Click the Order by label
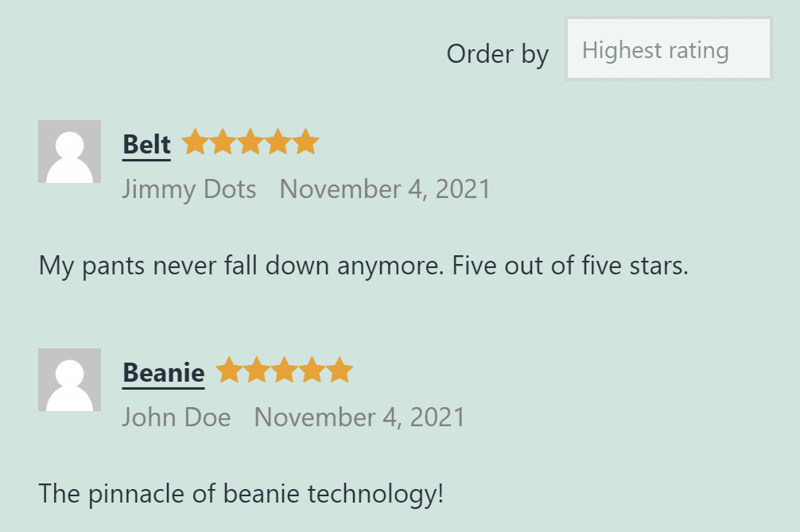 (x=498, y=54)
